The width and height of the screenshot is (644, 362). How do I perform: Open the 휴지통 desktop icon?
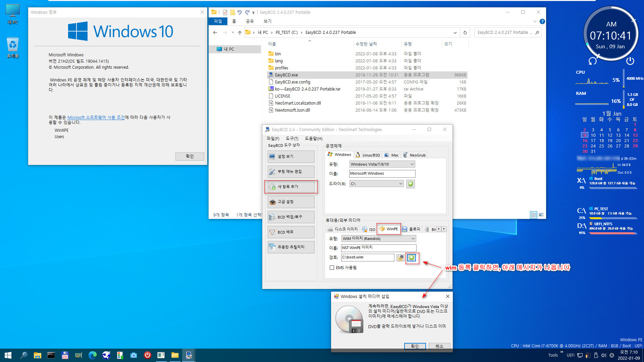point(13,48)
